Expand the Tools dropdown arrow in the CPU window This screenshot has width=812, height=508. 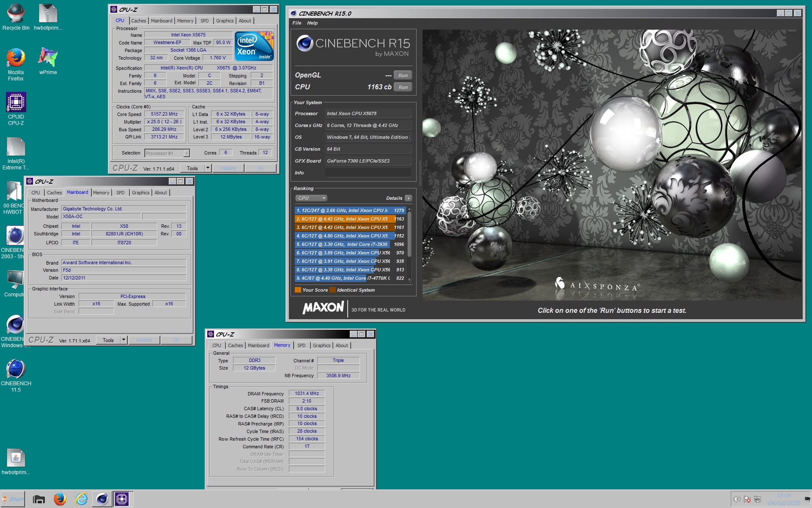coord(208,168)
